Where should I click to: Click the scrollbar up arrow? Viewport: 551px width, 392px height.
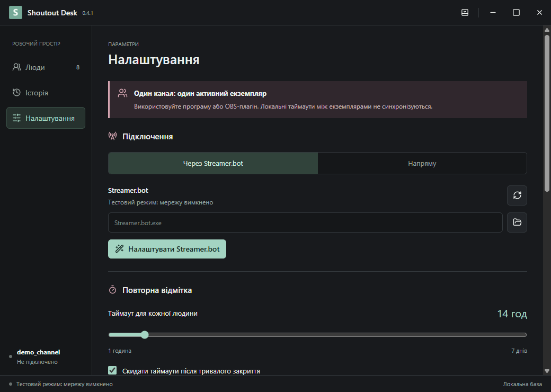tap(547, 30)
